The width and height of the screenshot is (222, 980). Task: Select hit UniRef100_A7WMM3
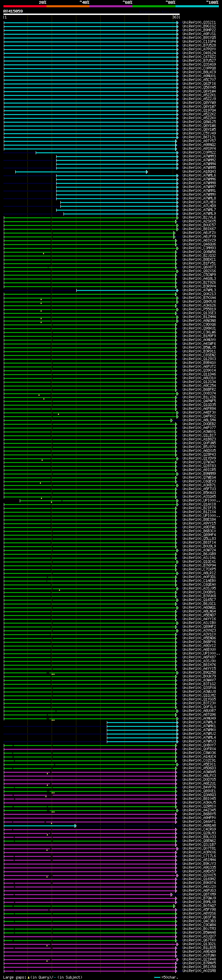[199, 156]
